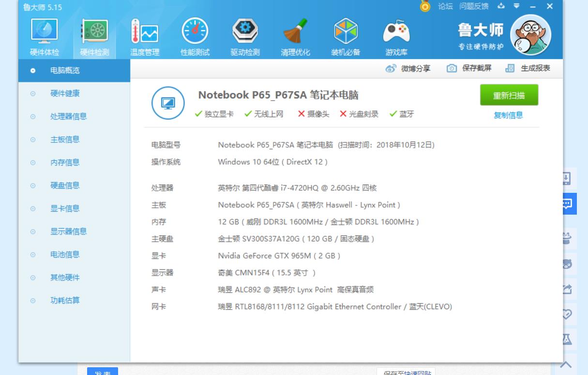Click 保存截屏 to save screenshot
This screenshot has width=588, height=375.
469,68
